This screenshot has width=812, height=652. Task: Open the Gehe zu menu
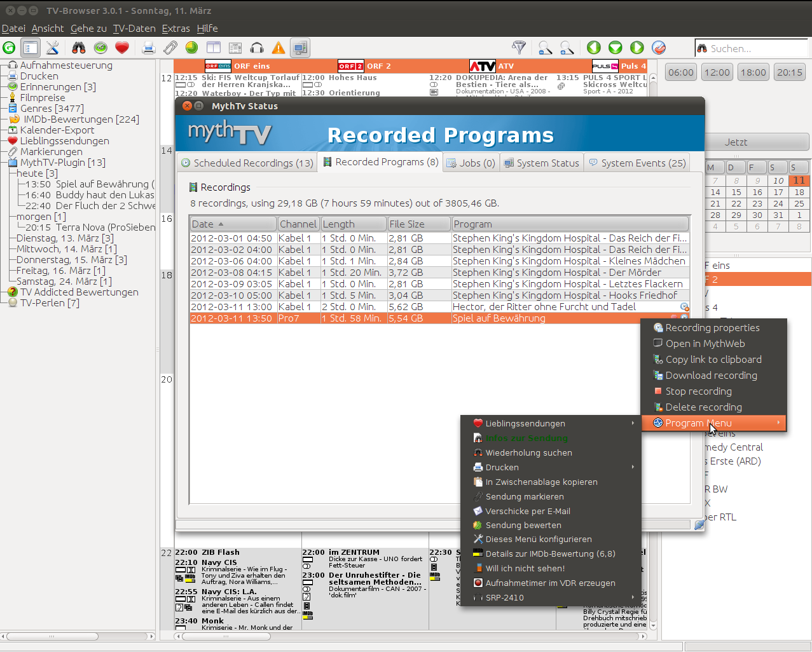click(88, 29)
